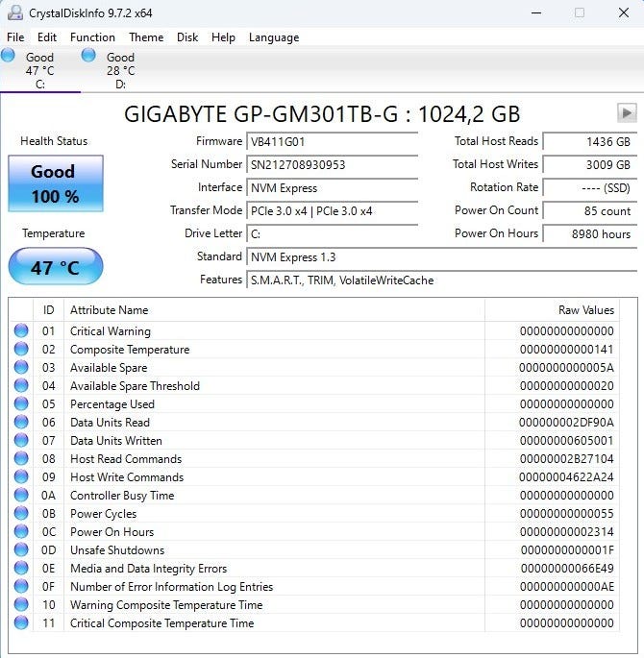Open the File menu

(15, 37)
